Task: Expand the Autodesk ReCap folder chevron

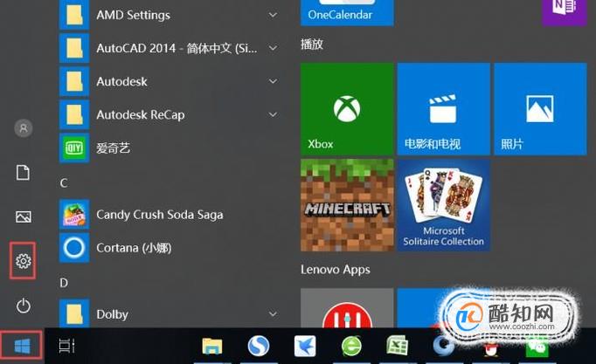Action: point(273,114)
